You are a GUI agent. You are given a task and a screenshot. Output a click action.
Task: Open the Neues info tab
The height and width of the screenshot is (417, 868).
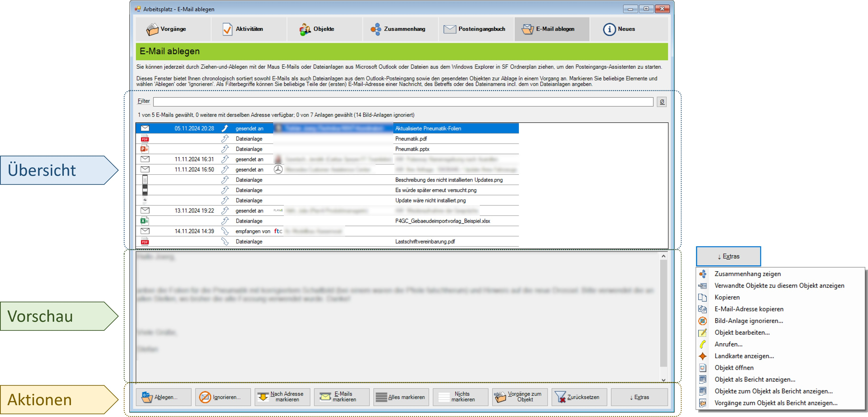tap(629, 29)
